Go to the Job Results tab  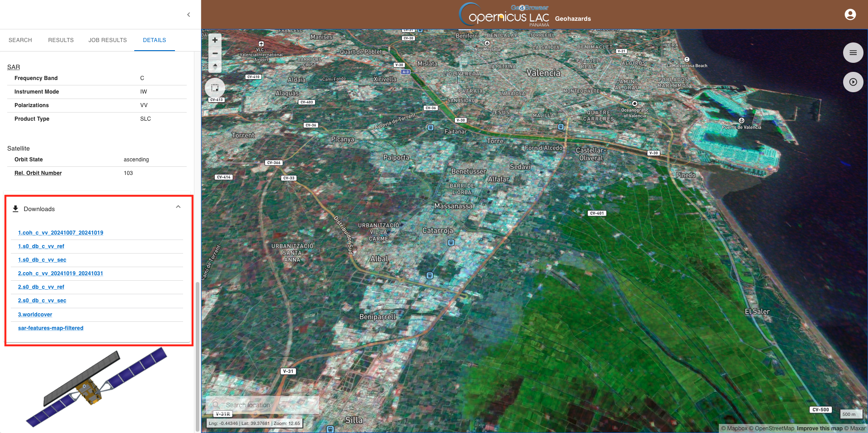pos(108,40)
